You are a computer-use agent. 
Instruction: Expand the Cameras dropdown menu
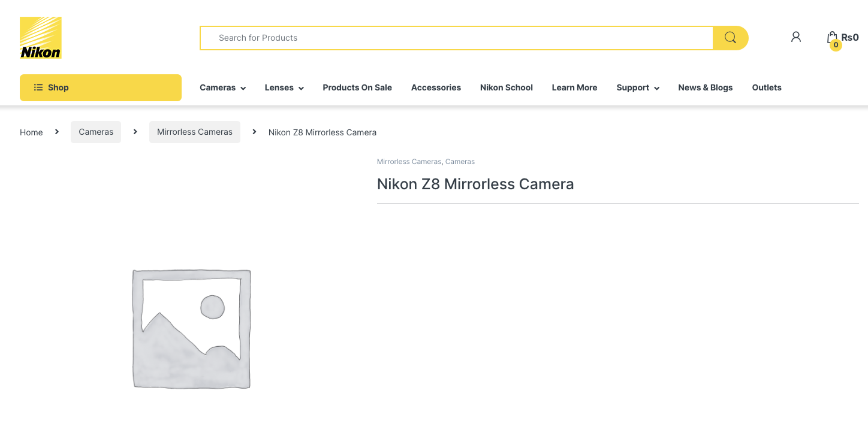click(222, 87)
